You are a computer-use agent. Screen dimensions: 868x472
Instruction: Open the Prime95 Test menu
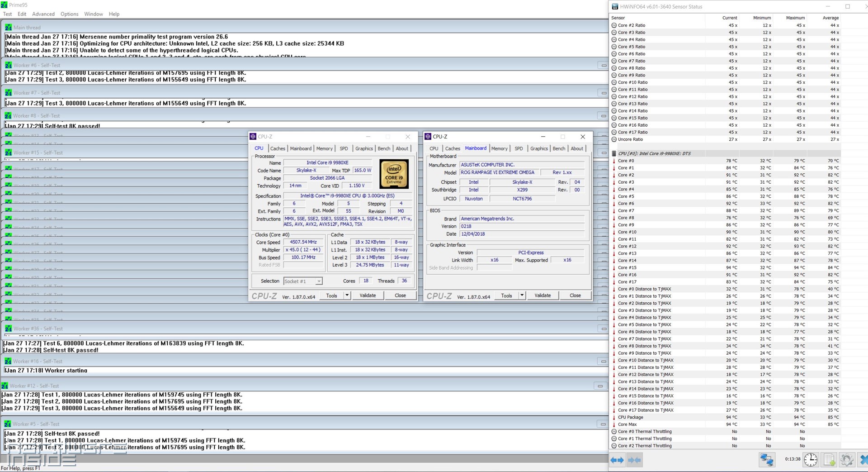pyautogui.click(x=7, y=14)
